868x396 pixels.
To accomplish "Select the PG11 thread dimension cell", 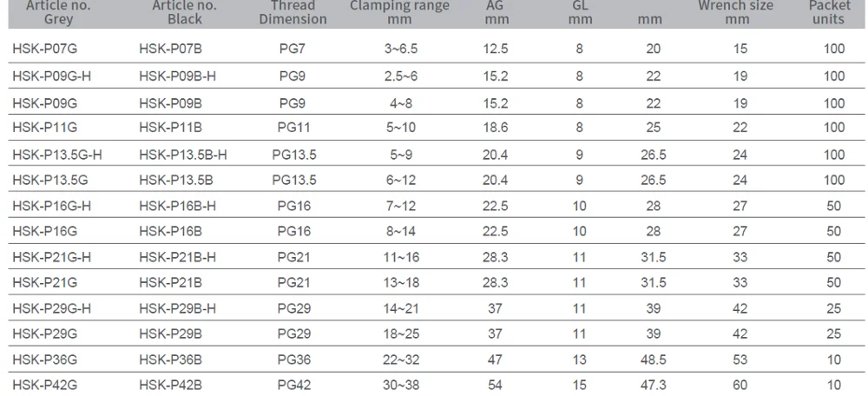I will pyautogui.click(x=293, y=128).
